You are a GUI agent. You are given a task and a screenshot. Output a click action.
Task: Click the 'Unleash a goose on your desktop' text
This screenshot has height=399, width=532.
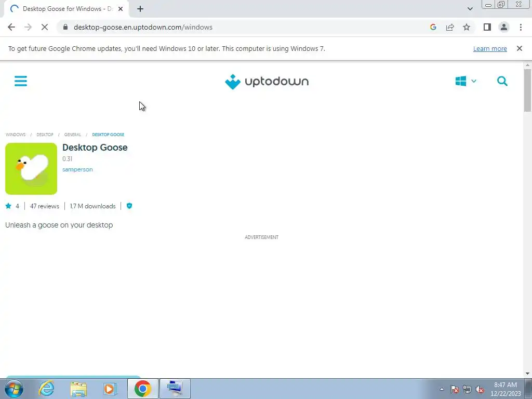point(59,225)
